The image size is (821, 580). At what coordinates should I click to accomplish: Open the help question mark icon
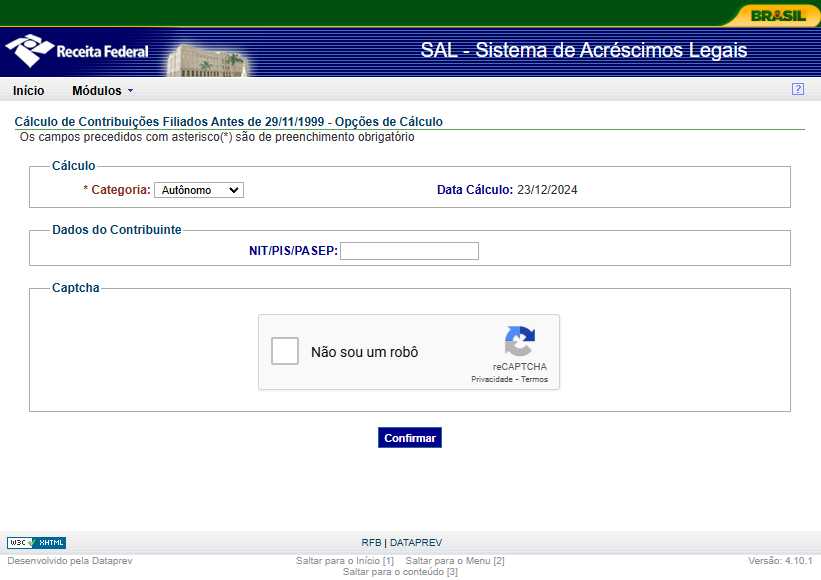click(797, 89)
